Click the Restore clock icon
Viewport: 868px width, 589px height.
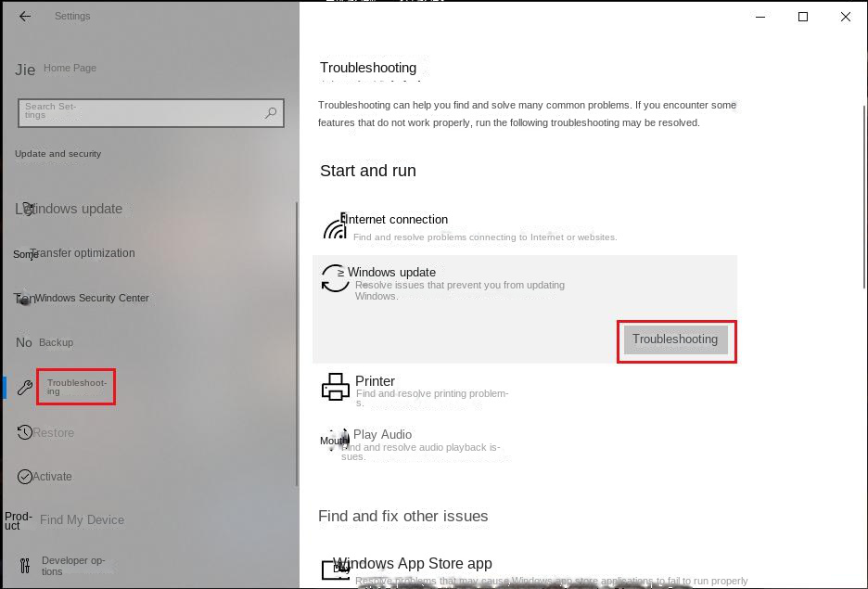(24, 432)
